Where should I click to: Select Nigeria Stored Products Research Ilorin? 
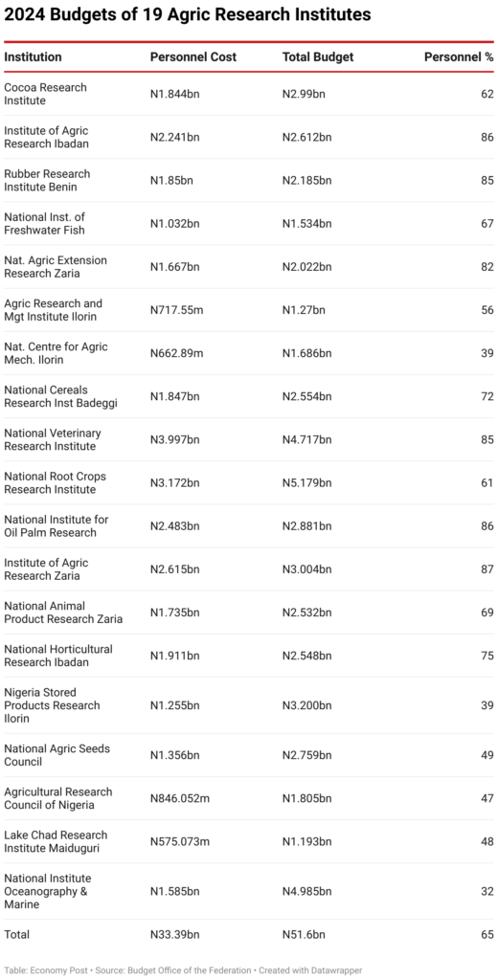pos(52,705)
